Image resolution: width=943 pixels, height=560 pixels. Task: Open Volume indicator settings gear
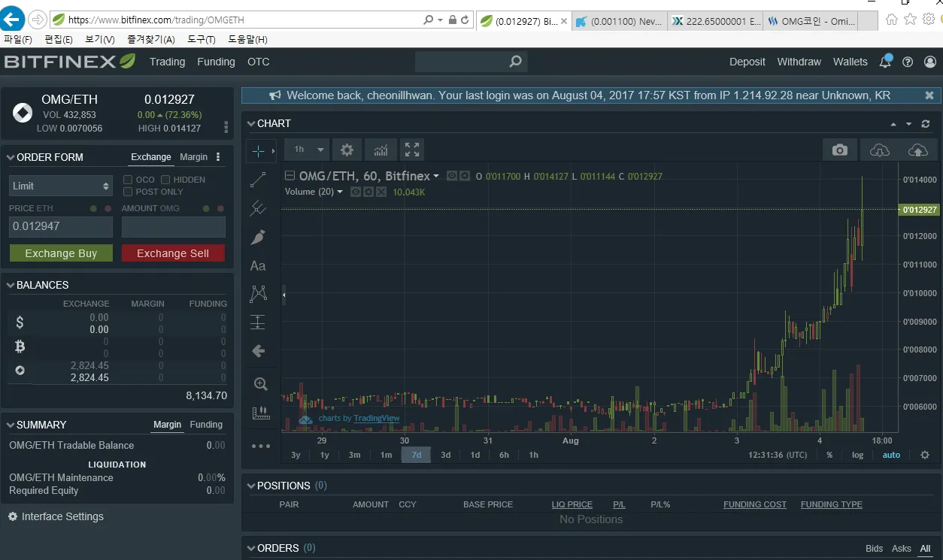click(x=368, y=192)
